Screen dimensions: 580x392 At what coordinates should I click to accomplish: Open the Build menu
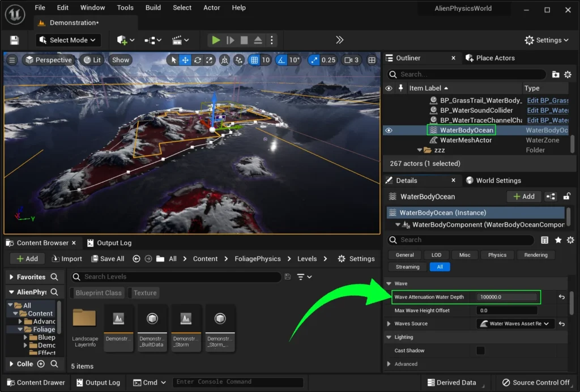153,8
